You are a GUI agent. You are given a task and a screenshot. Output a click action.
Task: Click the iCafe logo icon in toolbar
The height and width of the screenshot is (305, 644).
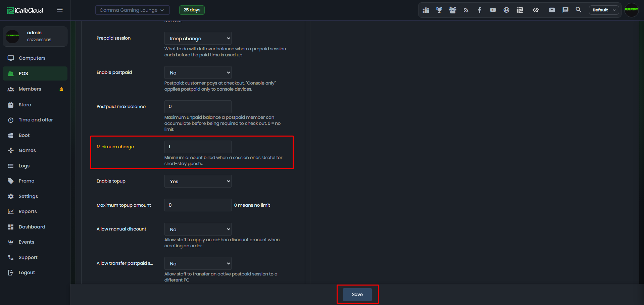pyautogui.click(x=520, y=10)
